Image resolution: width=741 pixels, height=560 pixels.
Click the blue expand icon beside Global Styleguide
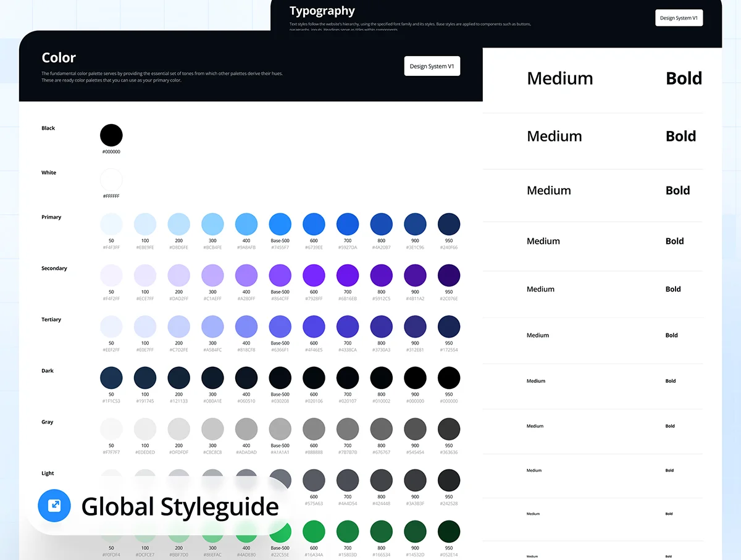pyautogui.click(x=54, y=506)
